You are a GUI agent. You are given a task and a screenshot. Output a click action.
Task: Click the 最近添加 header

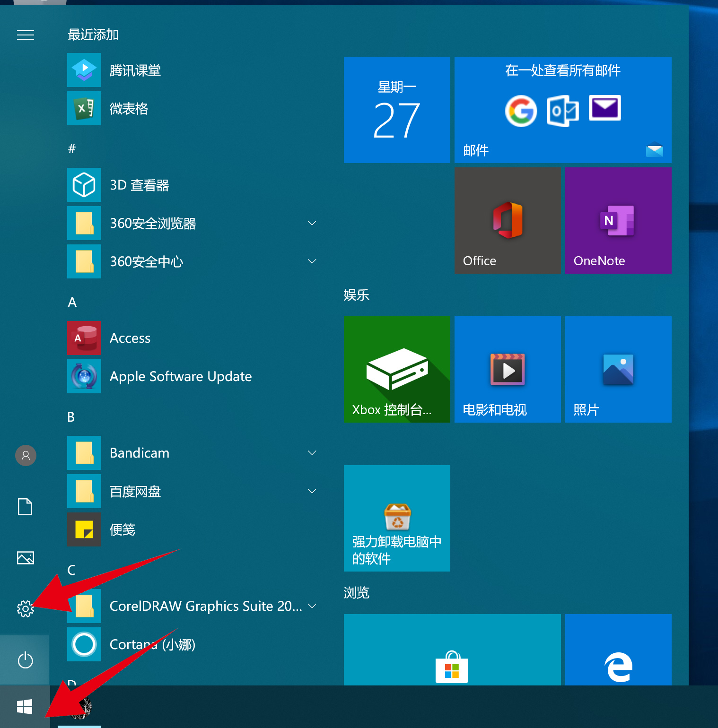(93, 35)
